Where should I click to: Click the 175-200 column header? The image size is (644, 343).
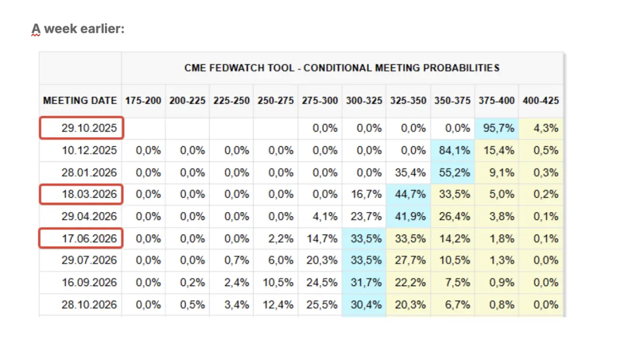(143, 101)
